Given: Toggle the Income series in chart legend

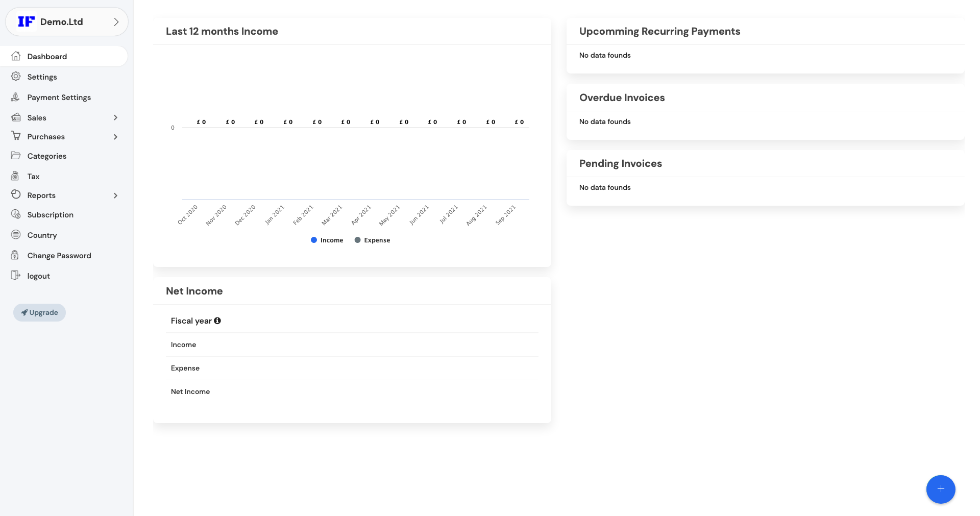Looking at the screenshot, I should coord(327,240).
